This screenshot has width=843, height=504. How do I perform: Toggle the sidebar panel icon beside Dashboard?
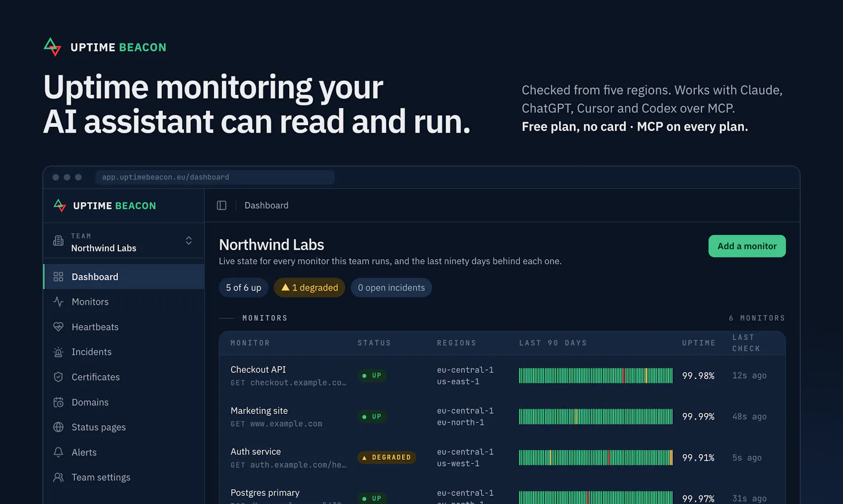(x=222, y=205)
